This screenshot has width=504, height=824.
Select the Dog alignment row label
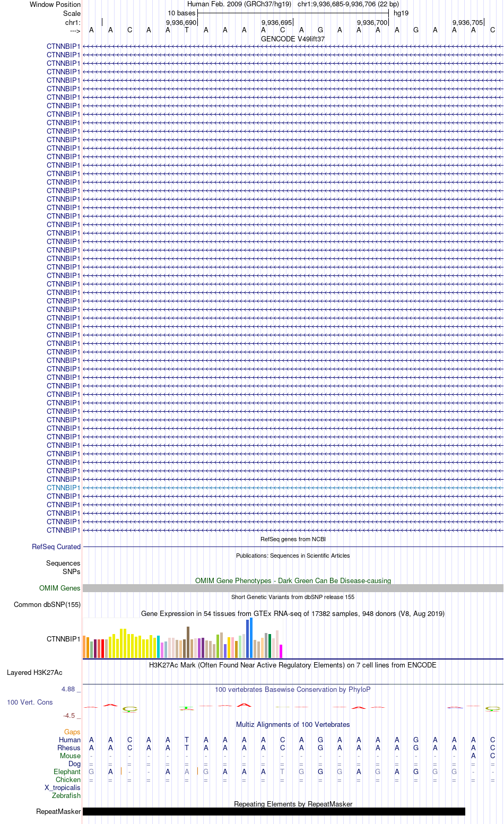74,764
